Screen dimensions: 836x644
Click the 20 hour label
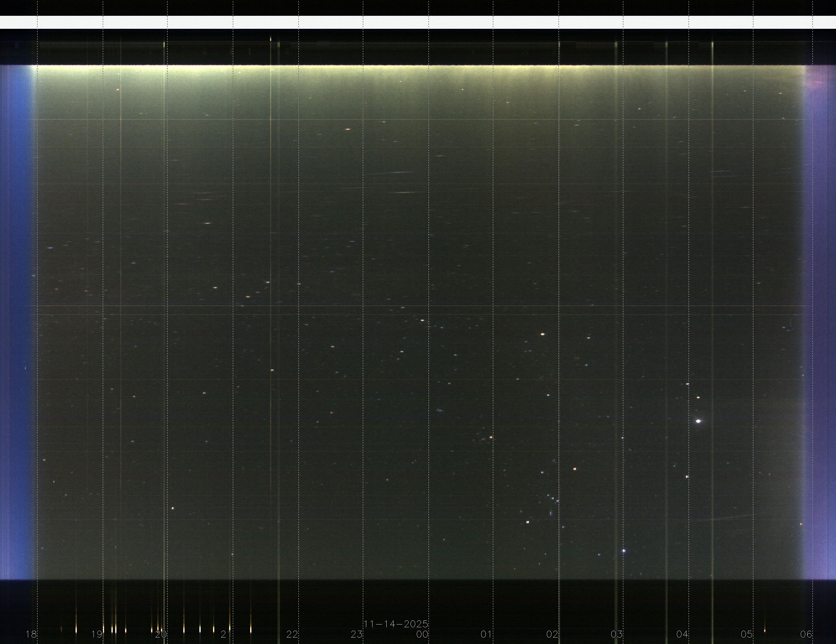click(x=161, y=634)
